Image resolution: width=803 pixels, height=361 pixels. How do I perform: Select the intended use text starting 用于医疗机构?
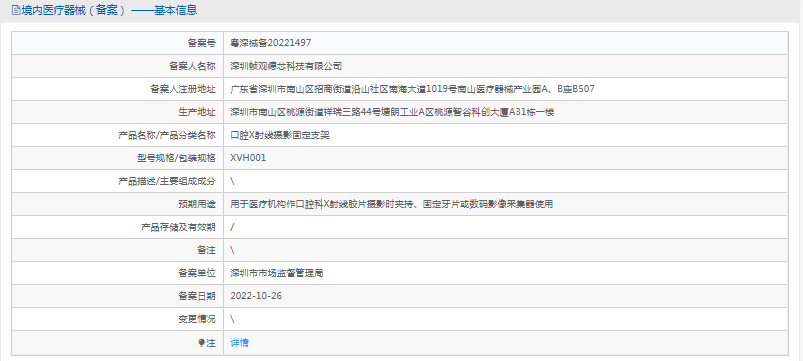coord(392,204)
